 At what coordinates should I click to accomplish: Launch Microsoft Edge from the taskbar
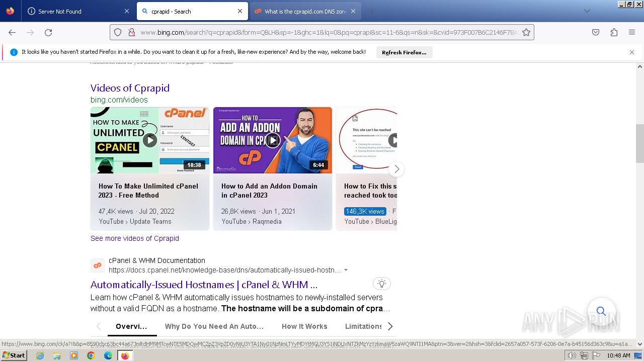(x=108, y=355)
